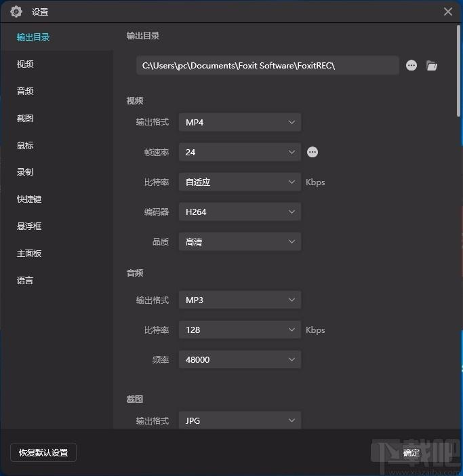Click the 音频 section heading in the content pane

pyautogui.click(x=135, y=273)
